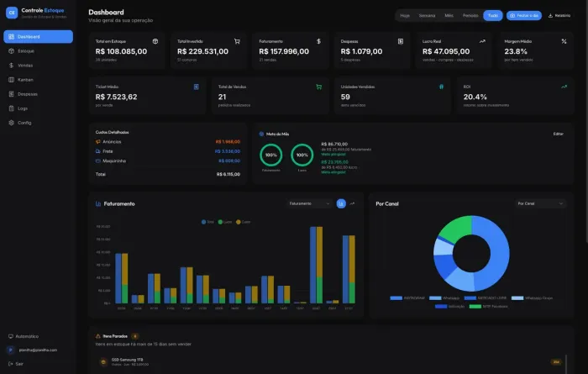Open Config settings with the gear icon

point(11,123)
